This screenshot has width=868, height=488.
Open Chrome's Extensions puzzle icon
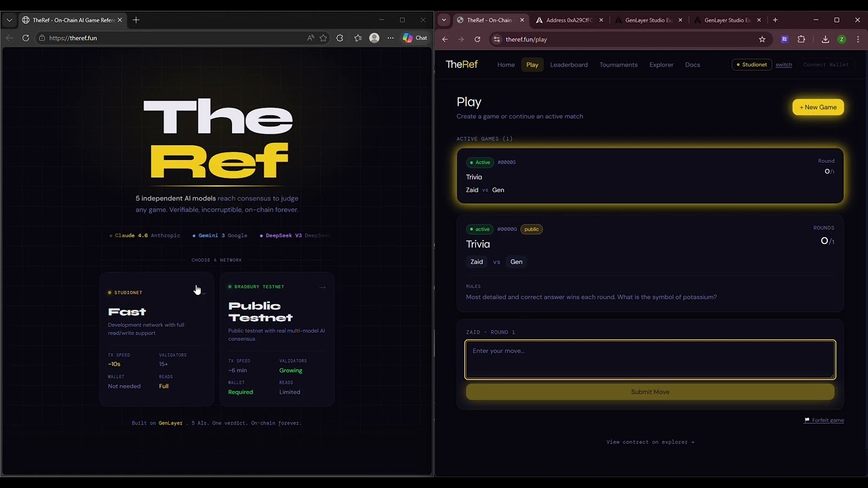801,39
